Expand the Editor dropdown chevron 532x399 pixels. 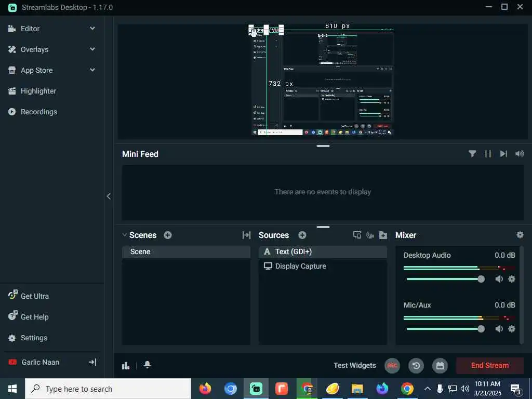coord(92,29)
